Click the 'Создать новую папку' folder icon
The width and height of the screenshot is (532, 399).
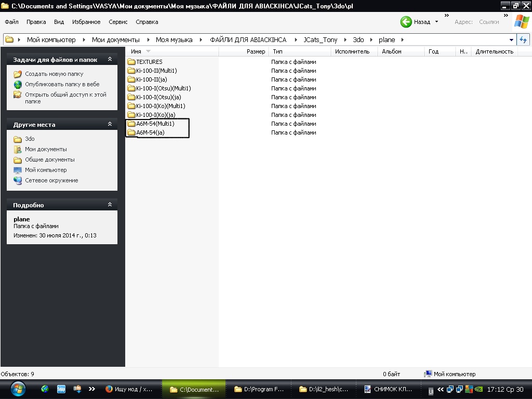click(x=18, y=74)
